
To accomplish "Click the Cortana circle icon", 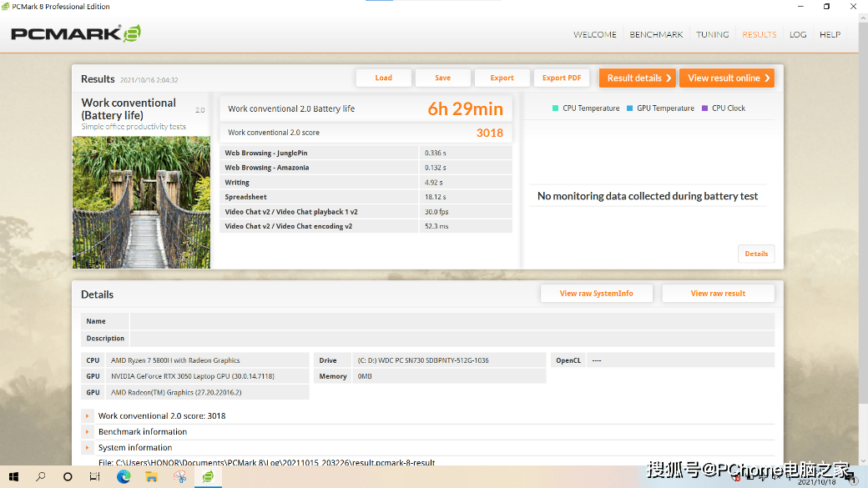I will click(68, 476).
